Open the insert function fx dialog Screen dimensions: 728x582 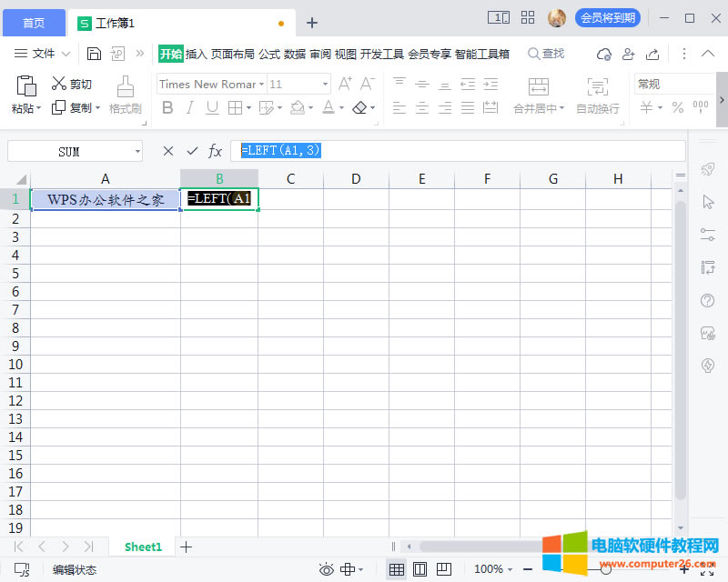point(216,151)
